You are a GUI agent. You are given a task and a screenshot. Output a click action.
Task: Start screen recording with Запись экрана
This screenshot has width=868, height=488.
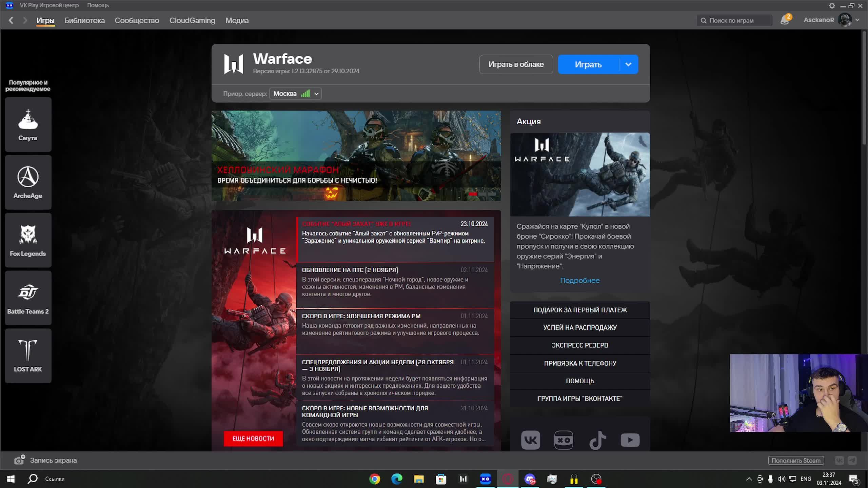point(53,460)
